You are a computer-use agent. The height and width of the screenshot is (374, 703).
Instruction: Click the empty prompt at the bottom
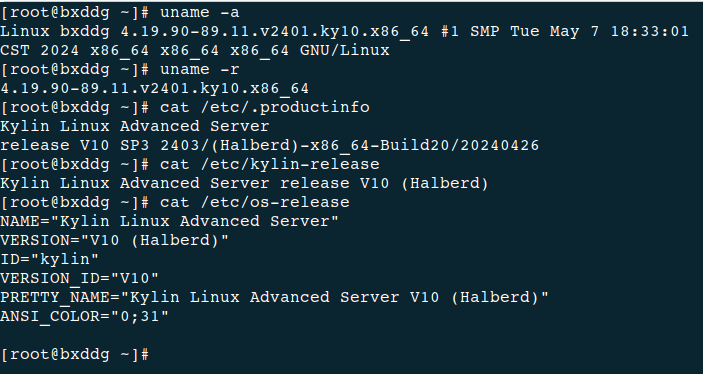74,355
